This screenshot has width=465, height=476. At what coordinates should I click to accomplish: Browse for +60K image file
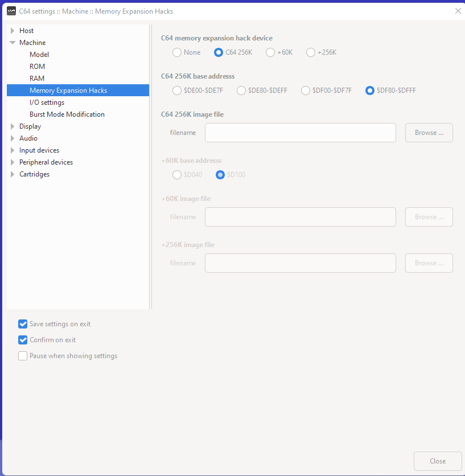(x=429, y=217)
